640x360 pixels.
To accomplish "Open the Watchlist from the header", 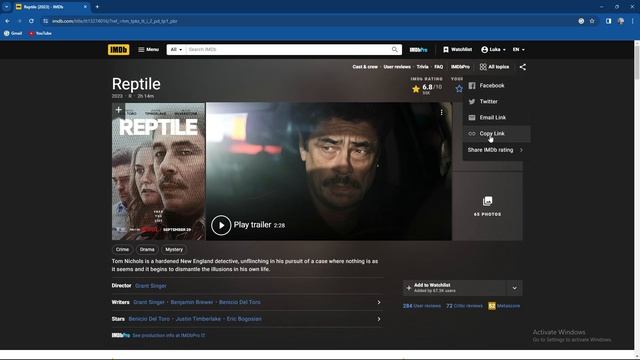I will [457, 49].
